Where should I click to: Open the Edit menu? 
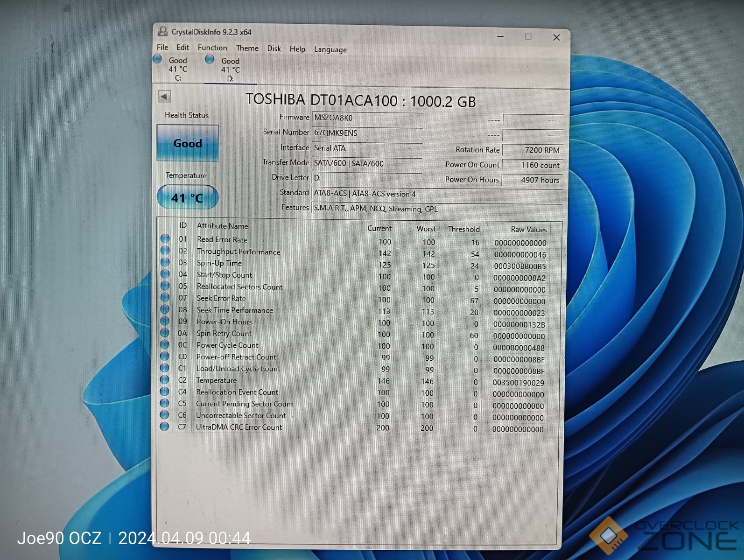pyautogui.click(x=183, y=47)
